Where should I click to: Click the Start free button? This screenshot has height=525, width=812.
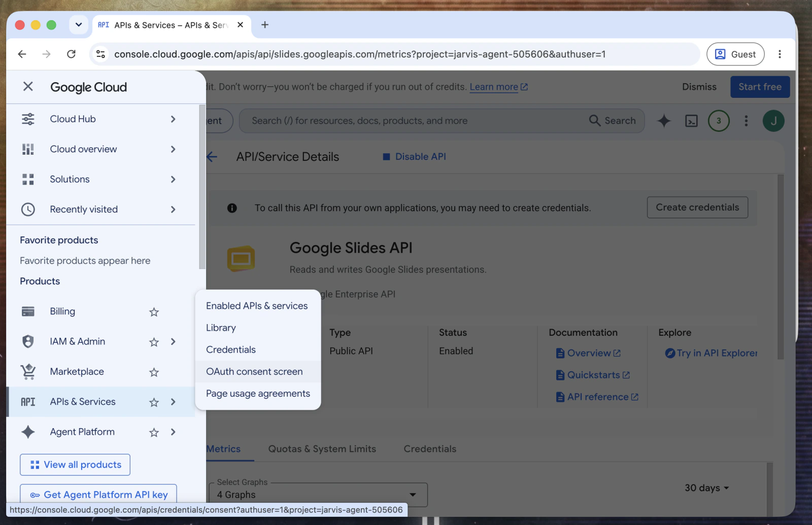pyautogui.click(x=760, y=87)
